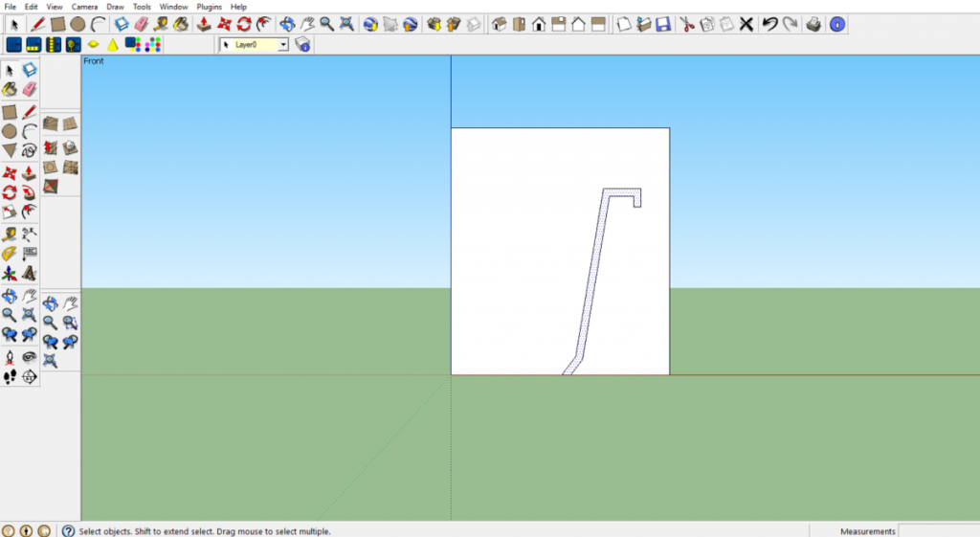
Task: Select the Look Around eye tool
Action: [x=29, y=358]
